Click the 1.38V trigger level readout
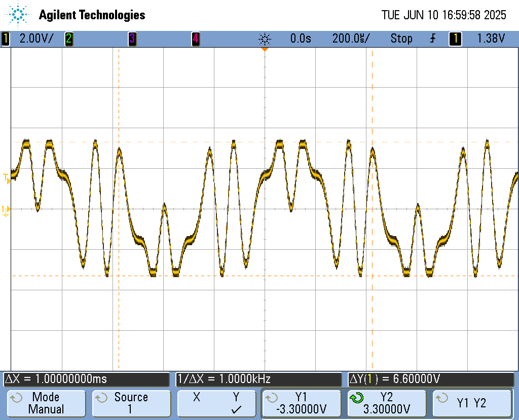This screenshot has width=519, height=420. (x=491, y=39)
